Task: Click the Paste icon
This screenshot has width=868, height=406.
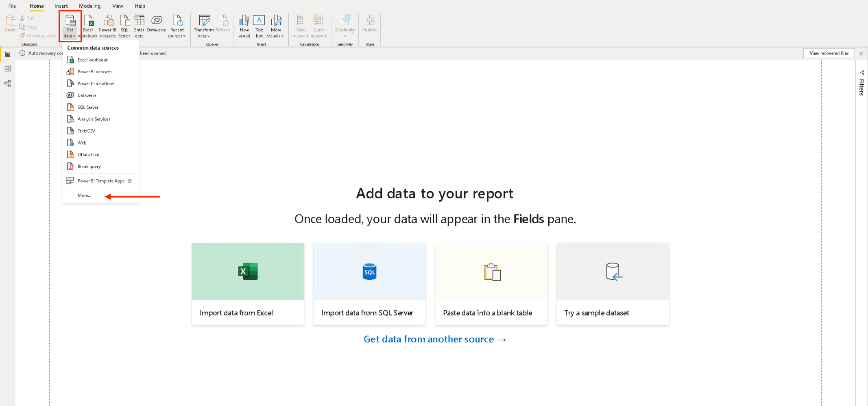Action: coord(10,24)
